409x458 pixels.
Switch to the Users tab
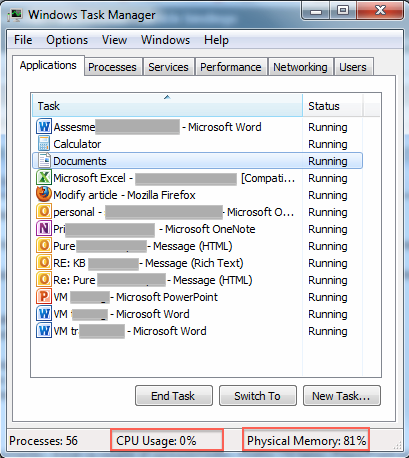353,67
